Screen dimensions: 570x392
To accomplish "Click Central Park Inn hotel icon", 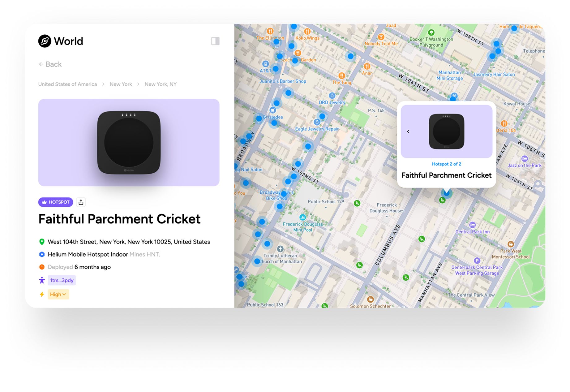I will 472,225.
